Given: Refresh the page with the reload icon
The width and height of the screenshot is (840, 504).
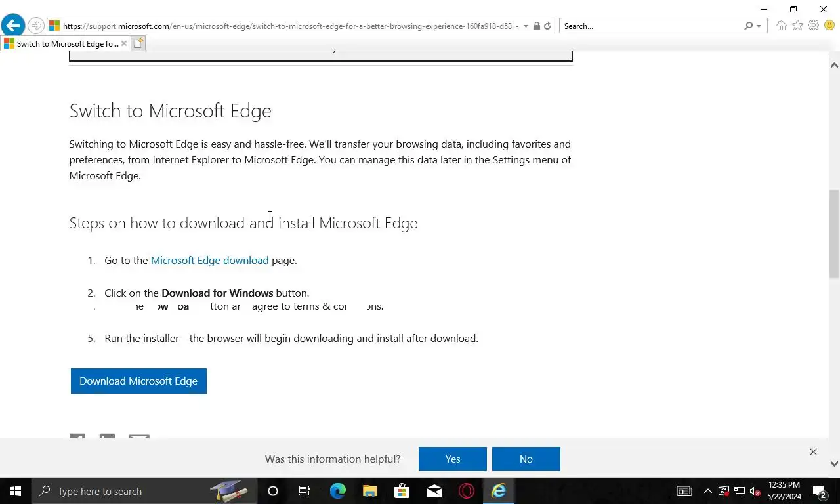Looking at the screenshot, I should point(547,26).
